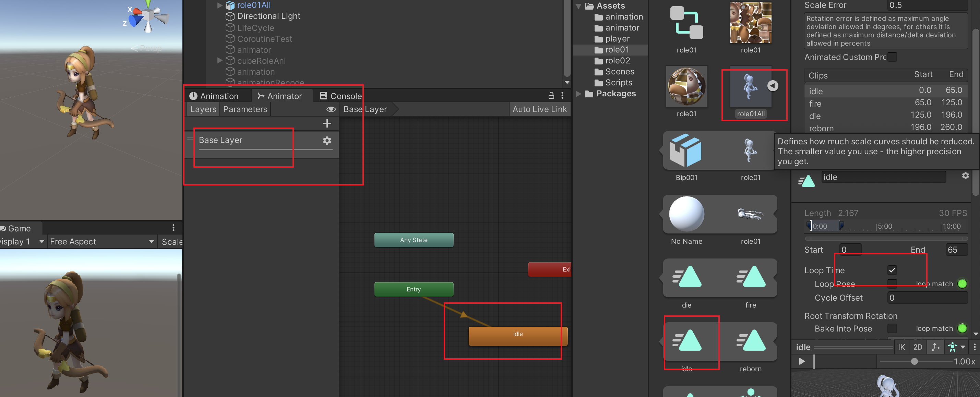The image size is (980, 397).
Task: Toggle Bake Into Pose for rotation
Action: [892, 328]
